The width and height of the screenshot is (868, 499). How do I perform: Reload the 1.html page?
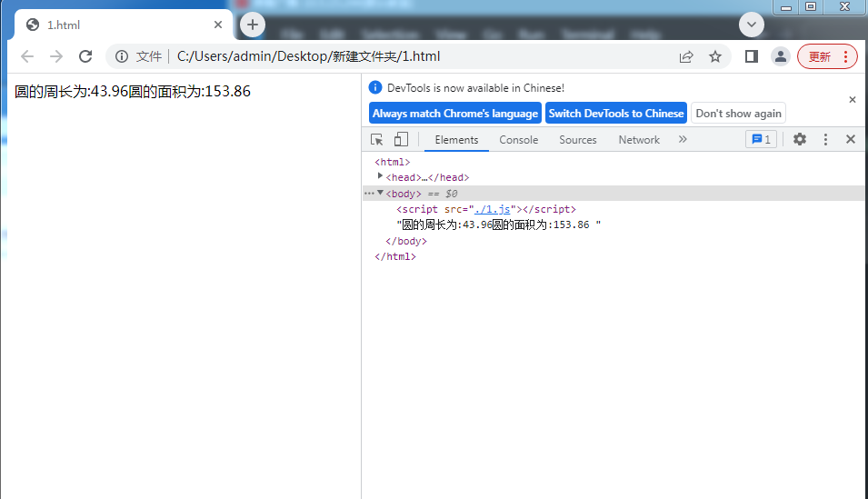pyautogui.click(x=85, y=56)
